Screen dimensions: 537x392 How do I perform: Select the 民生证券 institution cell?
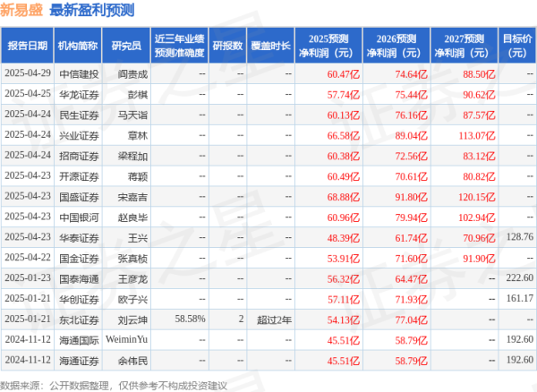(x=79, y=115)
